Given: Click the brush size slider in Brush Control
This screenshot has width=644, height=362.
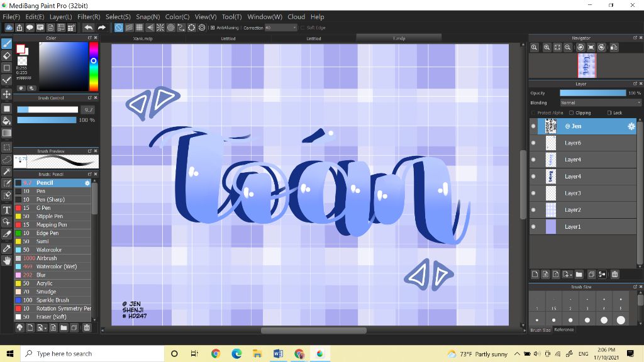Looking at the screenshot, I should [x=48, y=109].
